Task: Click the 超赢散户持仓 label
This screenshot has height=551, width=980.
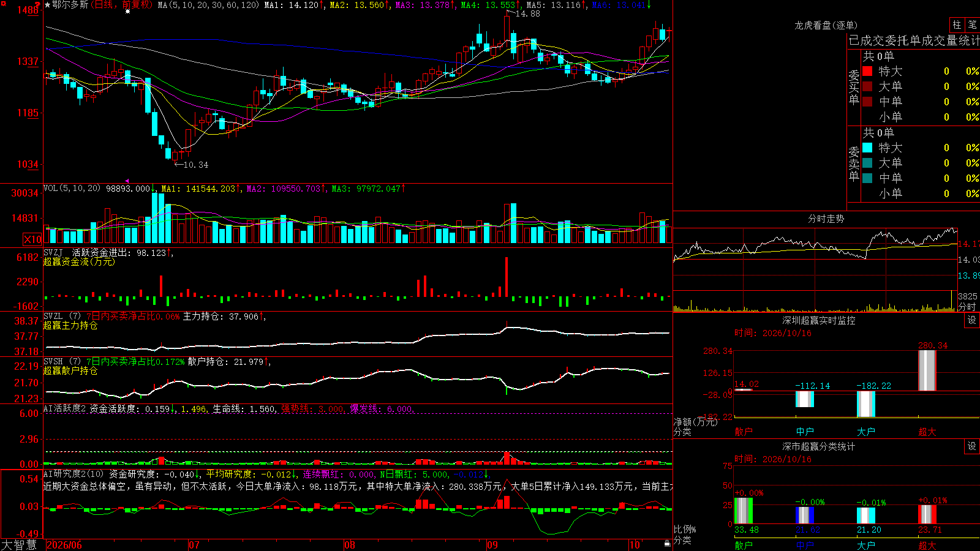Action: tap(70, 370)
